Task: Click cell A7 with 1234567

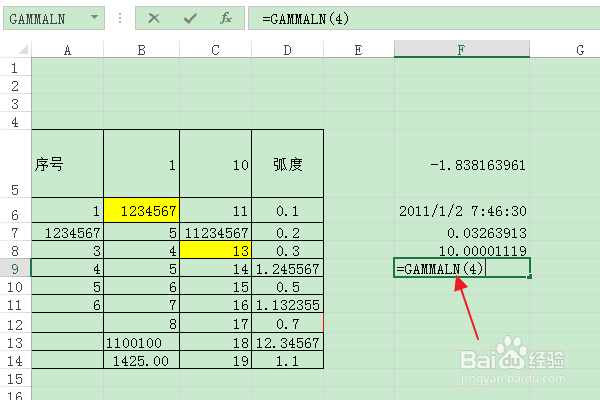Action: (67, 232)
